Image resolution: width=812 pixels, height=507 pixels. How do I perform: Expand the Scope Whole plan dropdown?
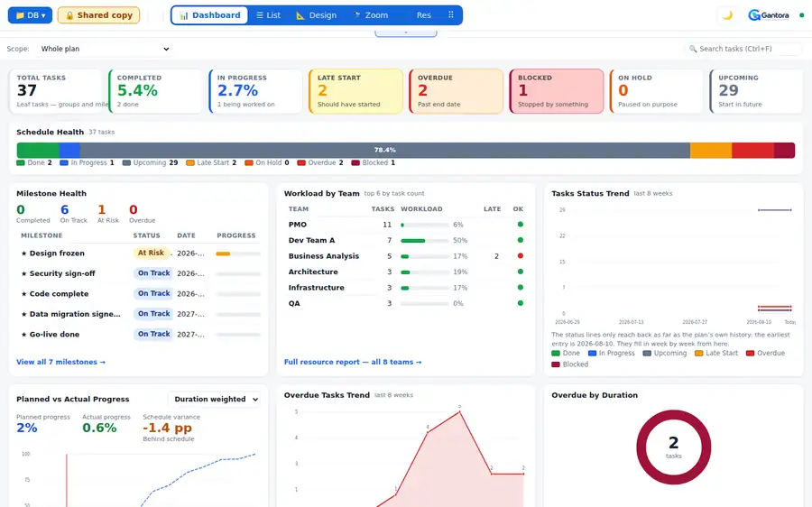coord(106,49)
